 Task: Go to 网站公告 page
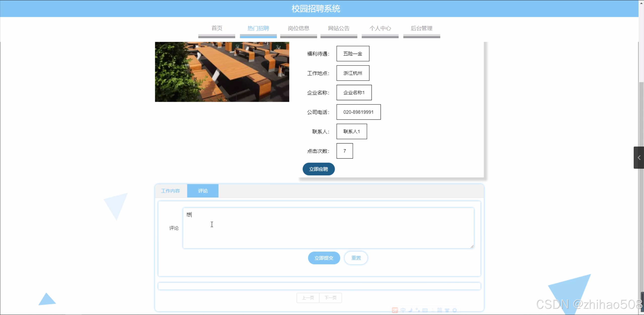[x=339, y=28]
